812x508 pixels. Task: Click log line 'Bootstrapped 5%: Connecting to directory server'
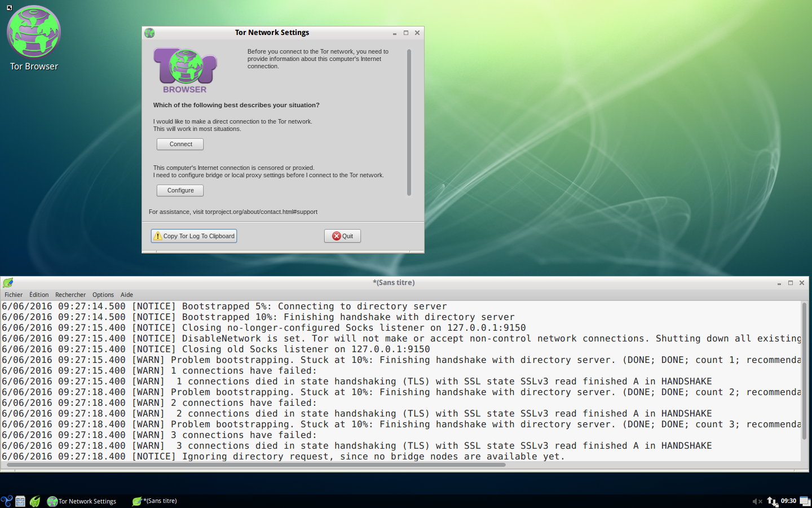point(224,306)
